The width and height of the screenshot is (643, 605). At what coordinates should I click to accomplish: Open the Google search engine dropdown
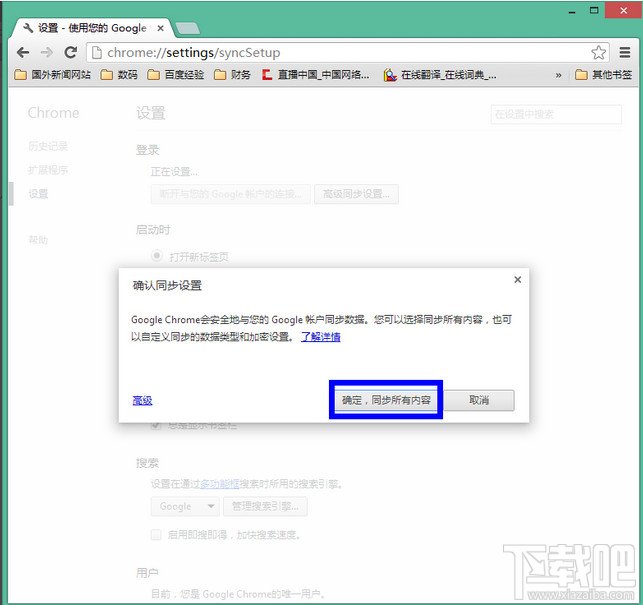pos(185,507)
